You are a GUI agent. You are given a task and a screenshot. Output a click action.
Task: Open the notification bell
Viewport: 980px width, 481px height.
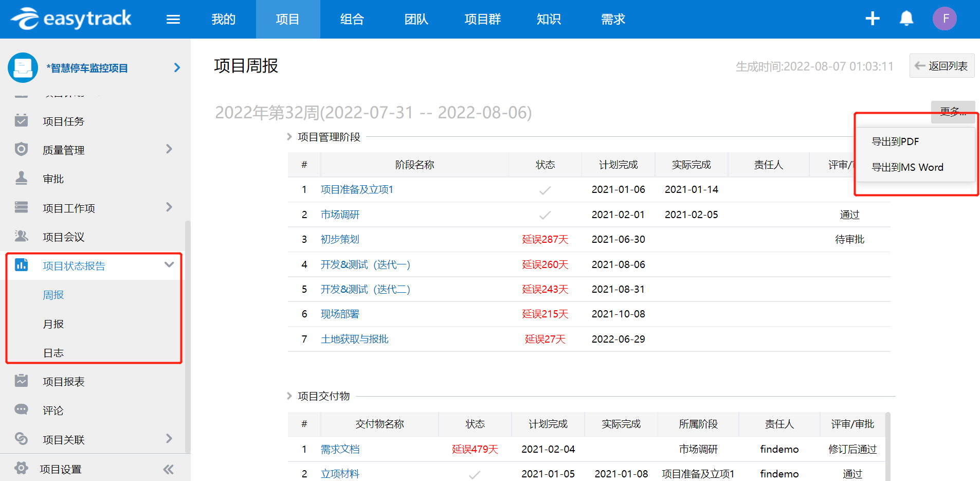(x=906, y=19)
